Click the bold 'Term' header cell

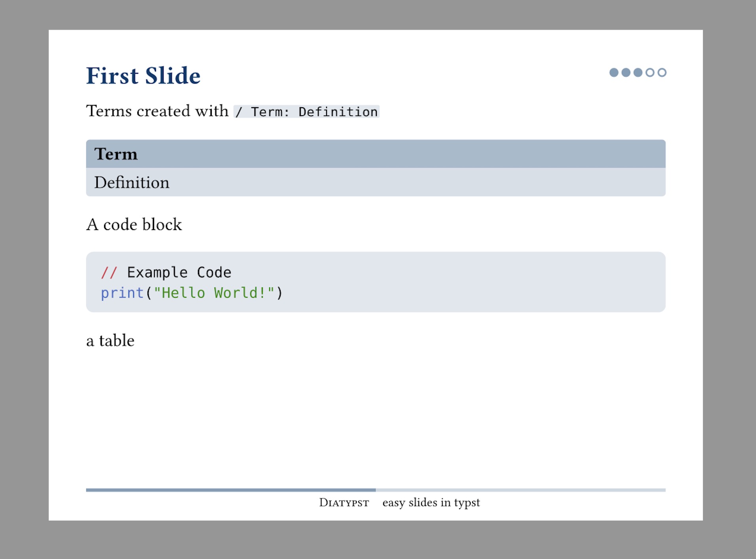coord(376,154)
